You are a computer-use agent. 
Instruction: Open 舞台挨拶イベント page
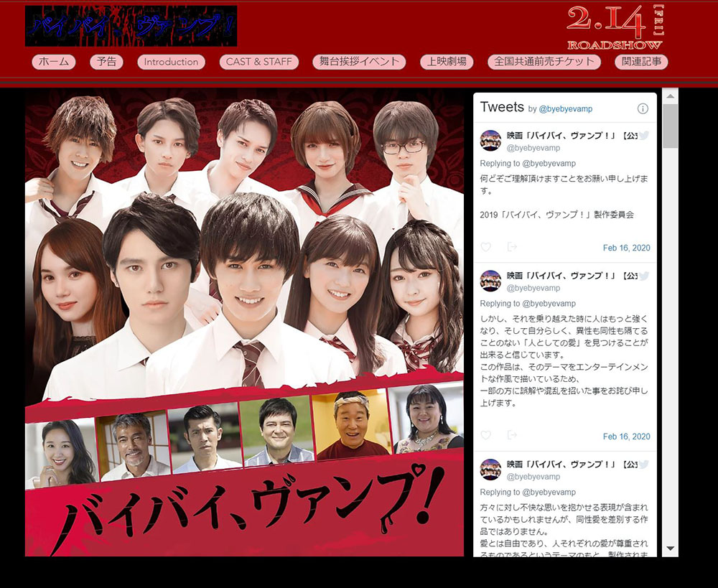point(359,62)
